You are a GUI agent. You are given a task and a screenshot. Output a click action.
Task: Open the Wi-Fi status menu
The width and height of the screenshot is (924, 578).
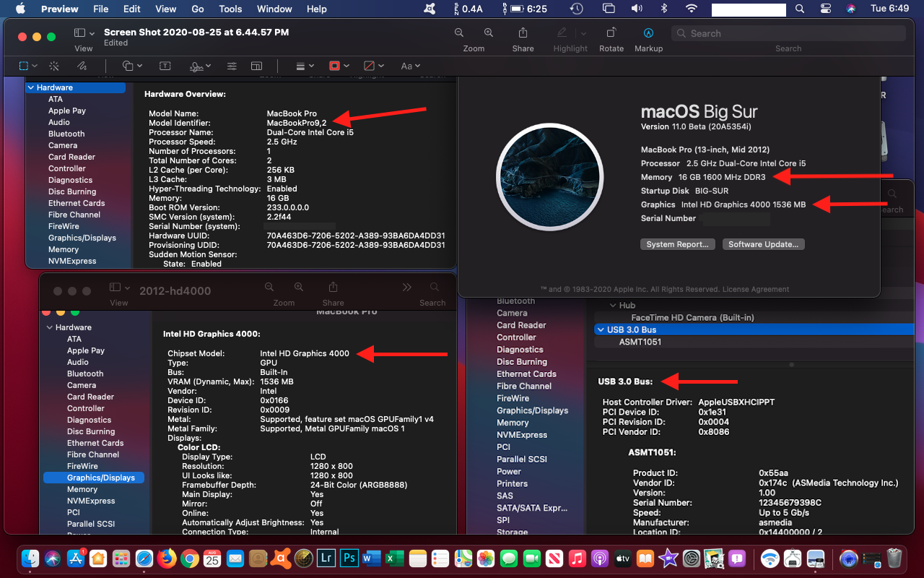coord(692,9)
